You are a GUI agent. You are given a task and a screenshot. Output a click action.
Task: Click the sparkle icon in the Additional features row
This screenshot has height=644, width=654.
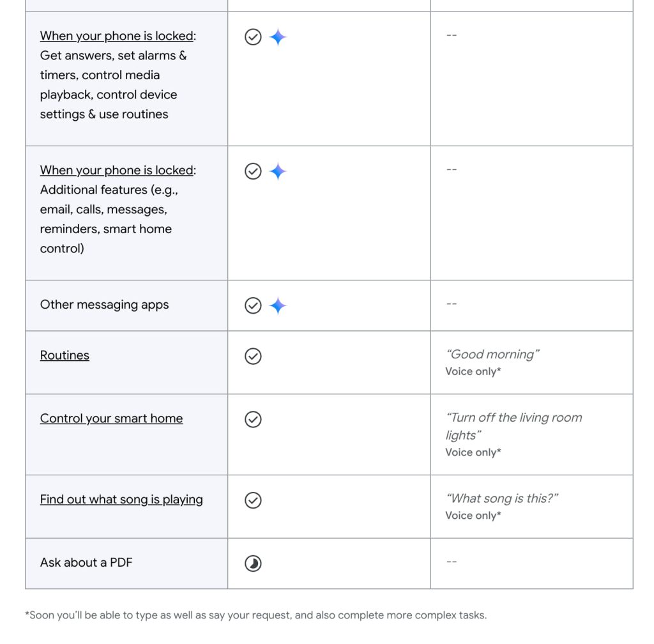tap(278, 172)
